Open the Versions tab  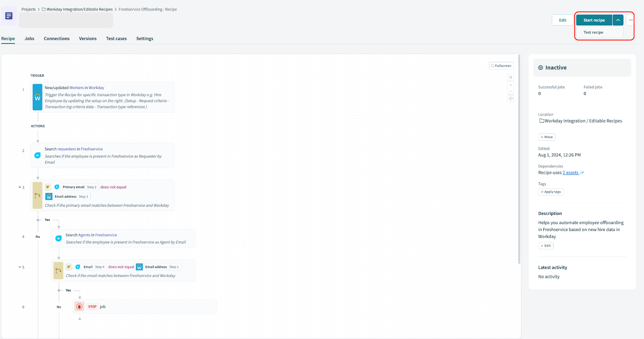tap(88, 39)
